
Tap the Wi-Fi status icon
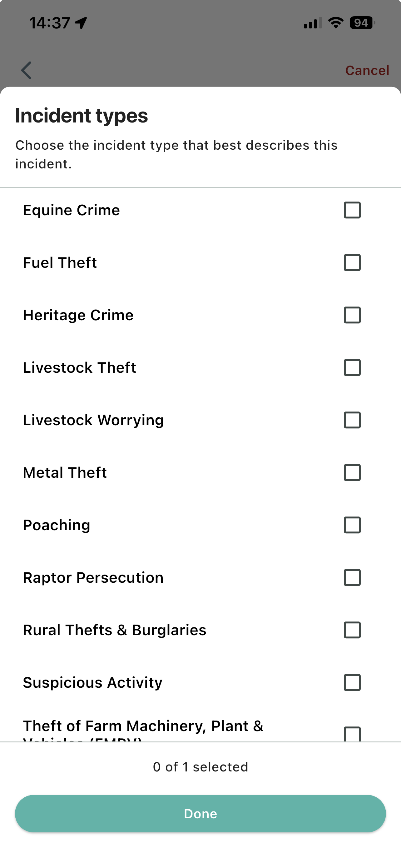tap(335, 23)
